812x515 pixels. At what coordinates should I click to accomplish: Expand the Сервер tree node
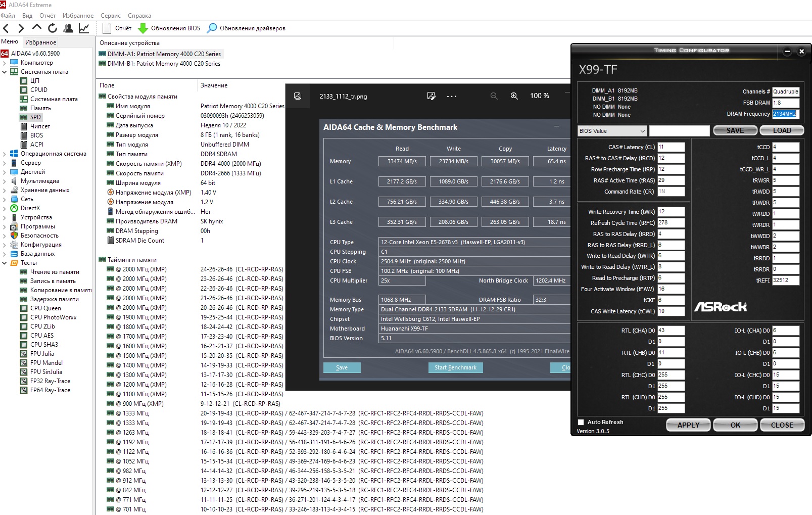coord(5,163)
